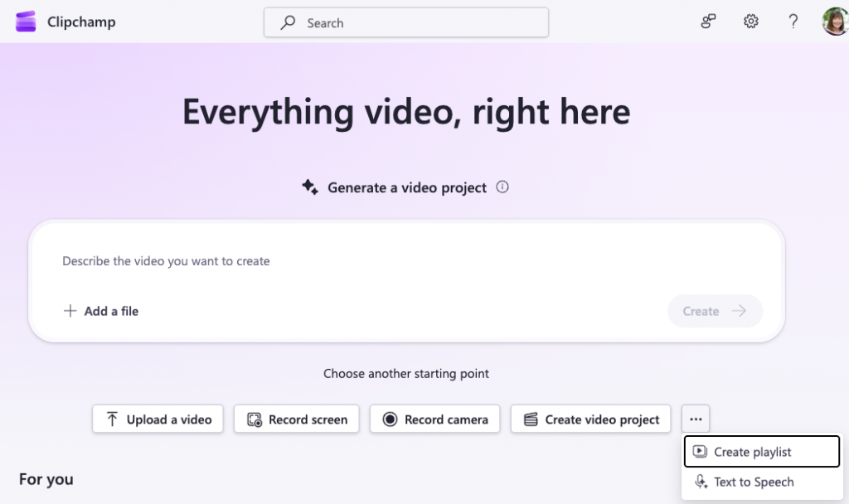Open the help question mark icon
This screenshot has height=504, width=849.
793,22
